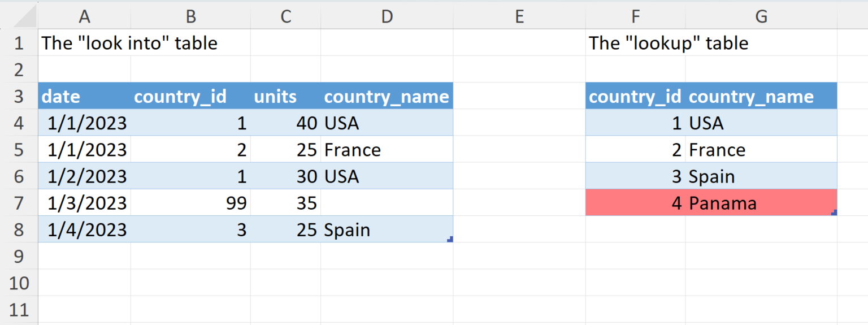Select the units cell containing 40
The image size is (868, 325).
285,123
